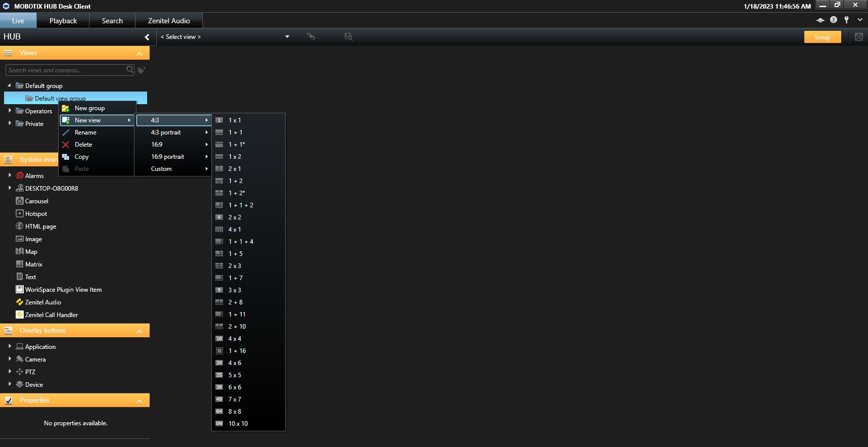Select the 3 x 3 view layout
Screen dimensions: 868x447
click(x=235, y=290)
